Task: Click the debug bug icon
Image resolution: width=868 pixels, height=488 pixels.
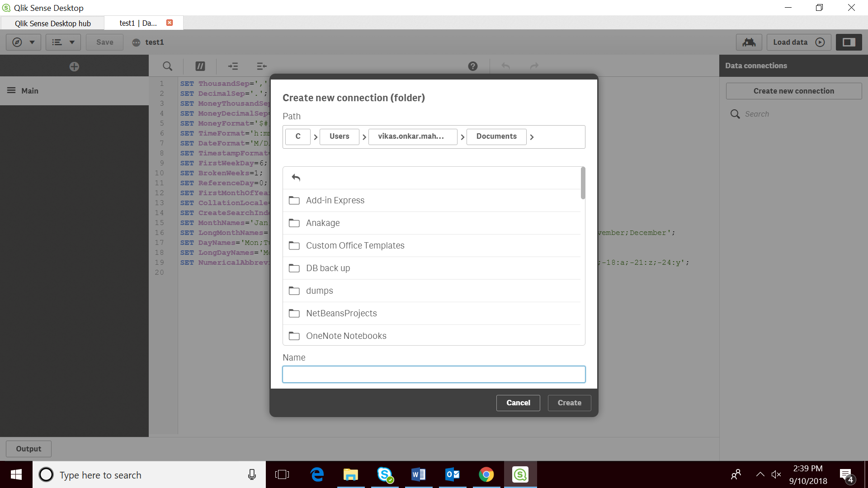Action: 749,42
